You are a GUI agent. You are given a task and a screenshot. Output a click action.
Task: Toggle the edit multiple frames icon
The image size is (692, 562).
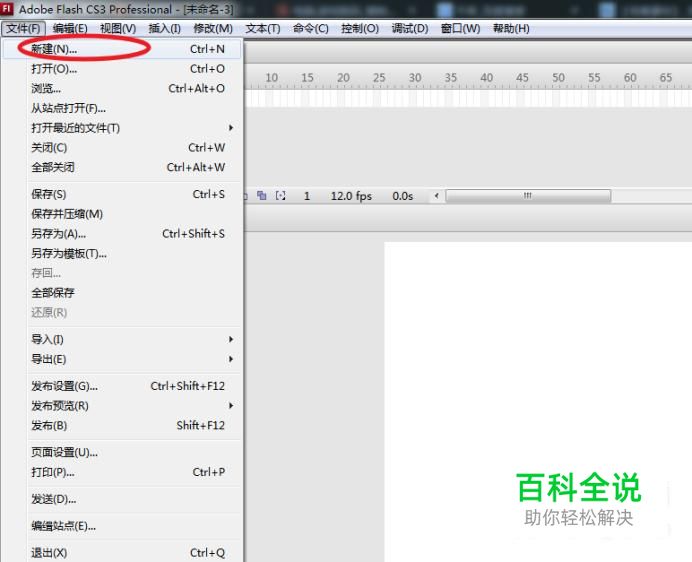[x=262, y=196]
